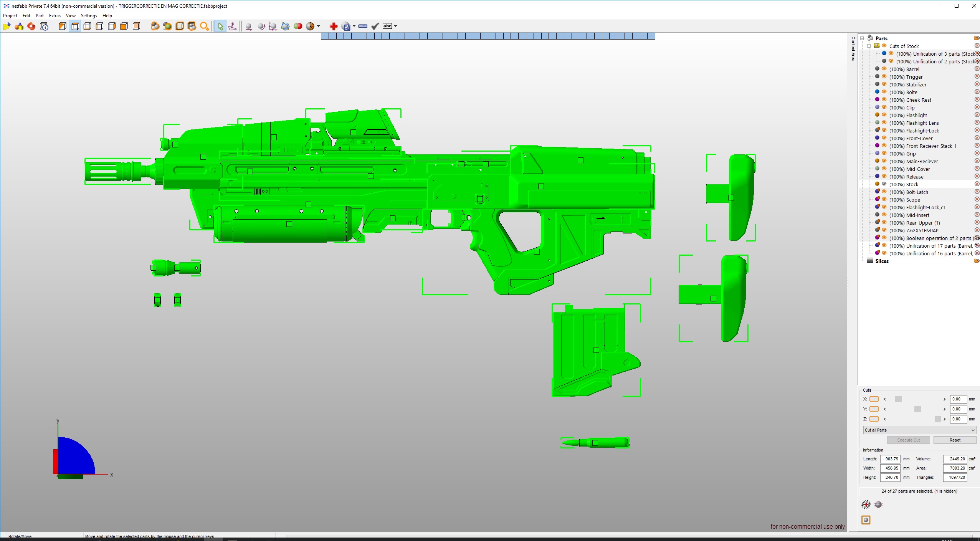980x541 pixels.
Task: Click the open project folder icon
Action: click(x=7, y=26)
